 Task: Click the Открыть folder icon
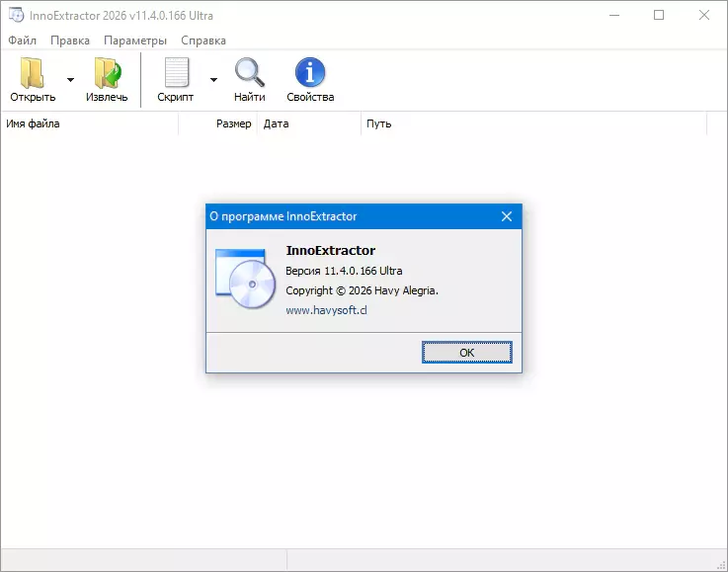coord(32,72)
